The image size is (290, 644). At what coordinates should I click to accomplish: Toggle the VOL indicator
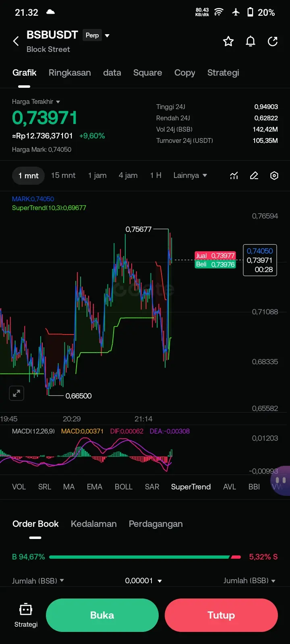[x=19, y=487]
